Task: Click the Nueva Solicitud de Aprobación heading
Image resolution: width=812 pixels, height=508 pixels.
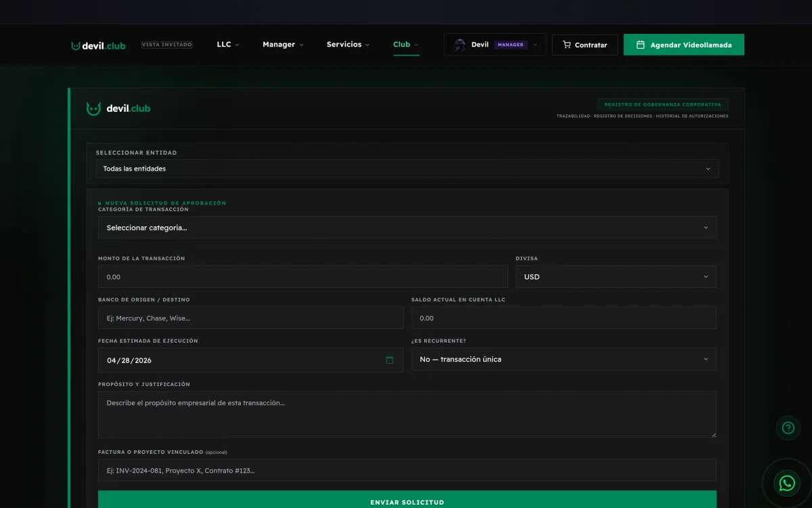Action: point(162,203)
